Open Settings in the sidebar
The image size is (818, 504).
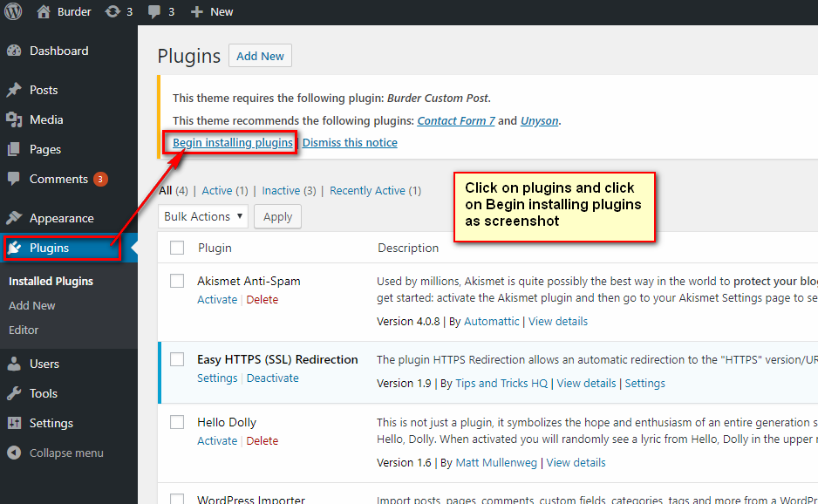pyautogui.click(x=51, y=423)
